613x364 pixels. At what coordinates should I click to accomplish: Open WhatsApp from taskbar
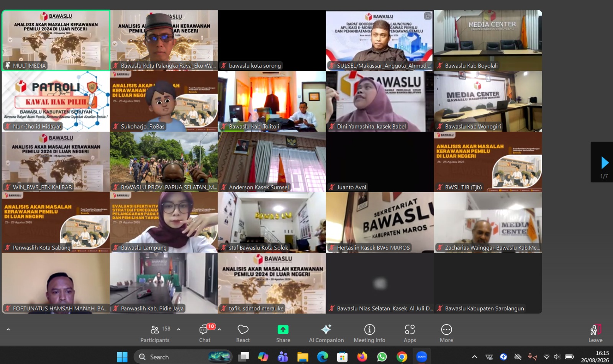pyautogui.click(x=382, y=357)
